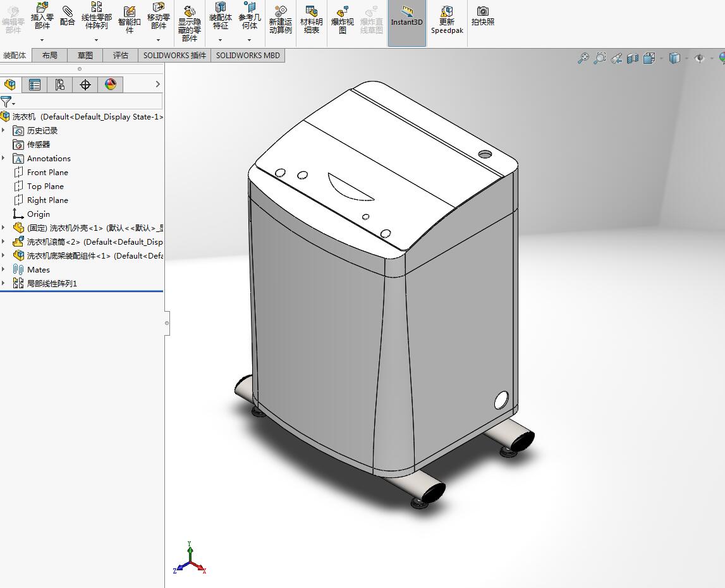Click the 配合 (Mate) tool

(67, 16)
